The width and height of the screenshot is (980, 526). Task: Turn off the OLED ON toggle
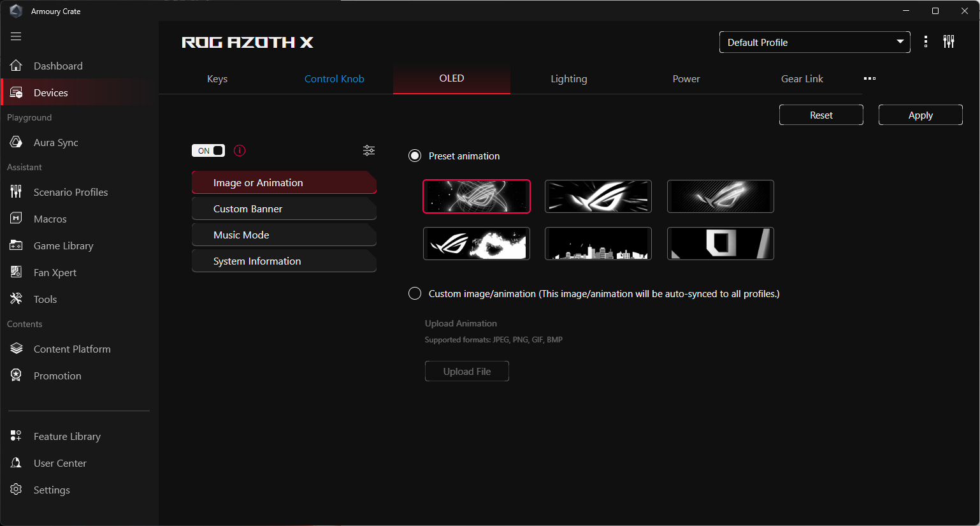208,150
